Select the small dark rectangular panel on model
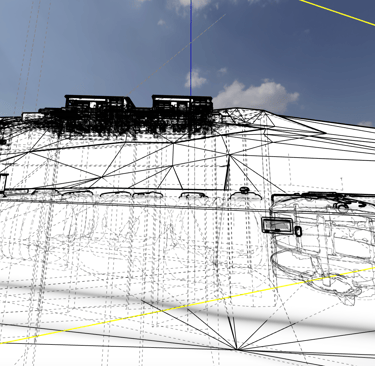Viewport: 375px width, 366px height. point(277,226)
